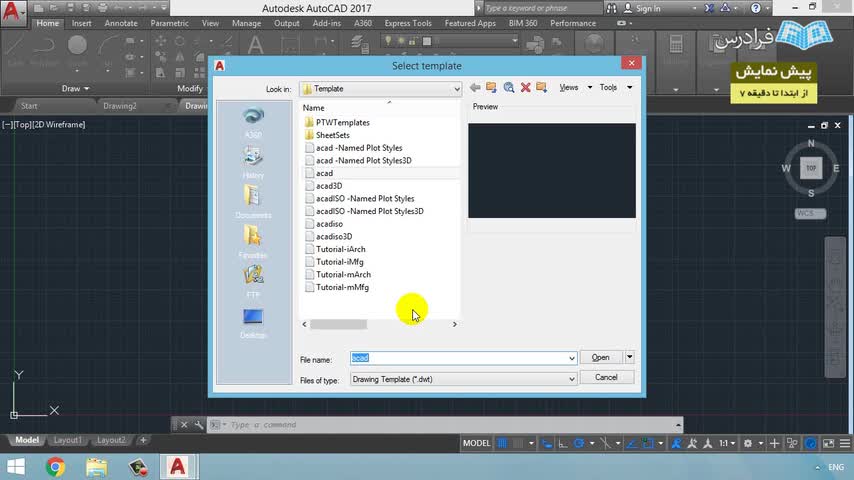This screenshot has width=854, height=480.
Task: Open Annotation scale 1:1 dropdown
Action: 727,443
